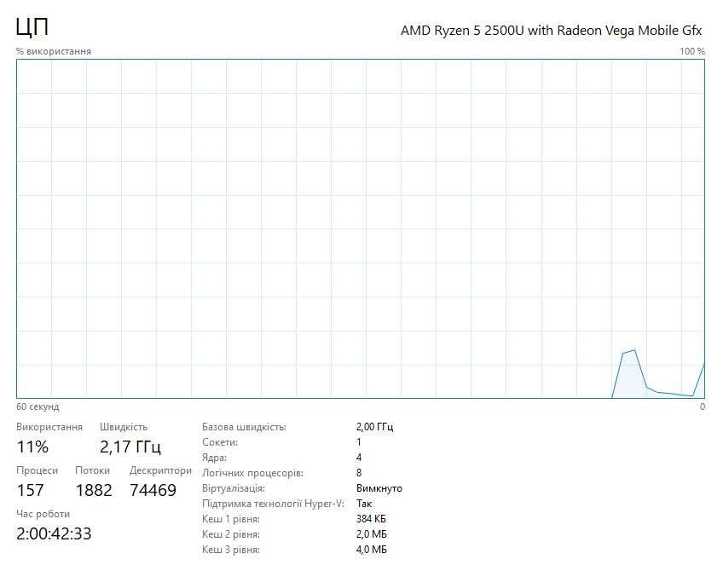Select the 384 КБ cache value
Screen dimensions: 723x588
(371, 519)
